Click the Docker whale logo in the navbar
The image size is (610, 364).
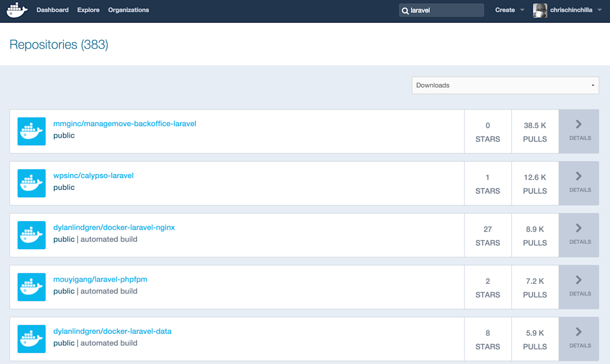16,10
